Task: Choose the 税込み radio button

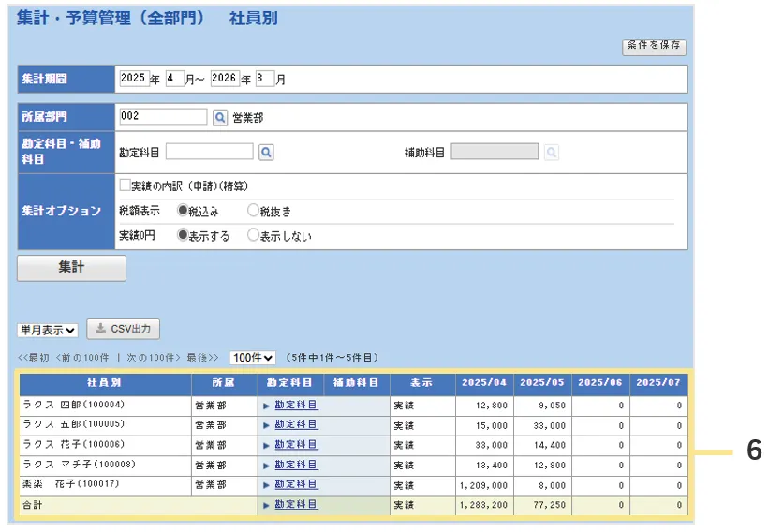Action: click(x=183, y=211)
